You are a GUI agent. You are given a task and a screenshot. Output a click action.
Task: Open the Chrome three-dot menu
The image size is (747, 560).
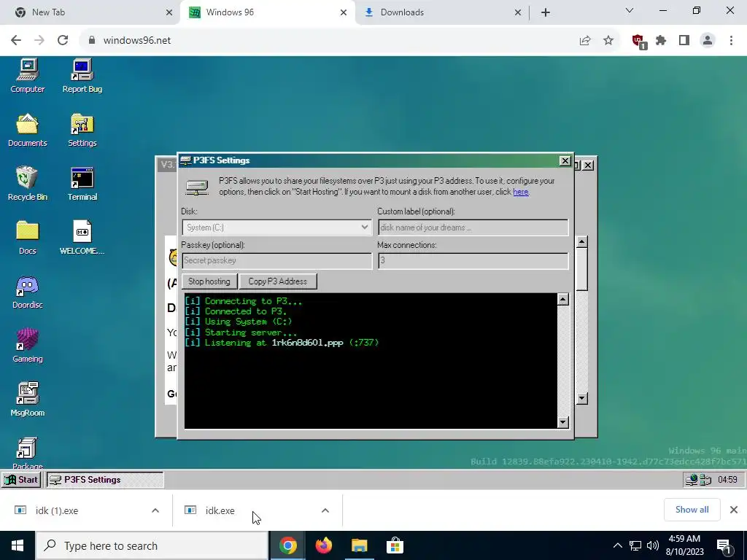731,41
